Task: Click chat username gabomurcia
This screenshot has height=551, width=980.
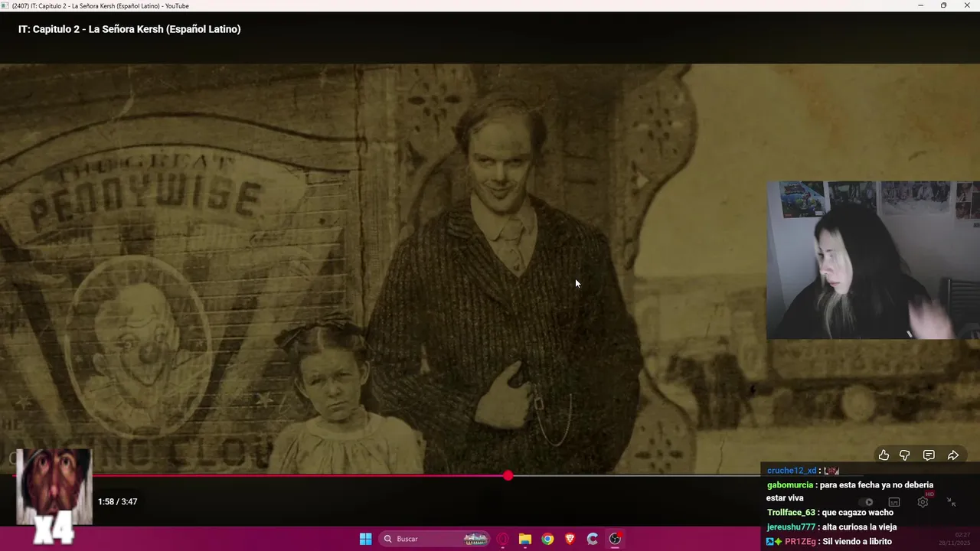Action: tap(791, 485)
